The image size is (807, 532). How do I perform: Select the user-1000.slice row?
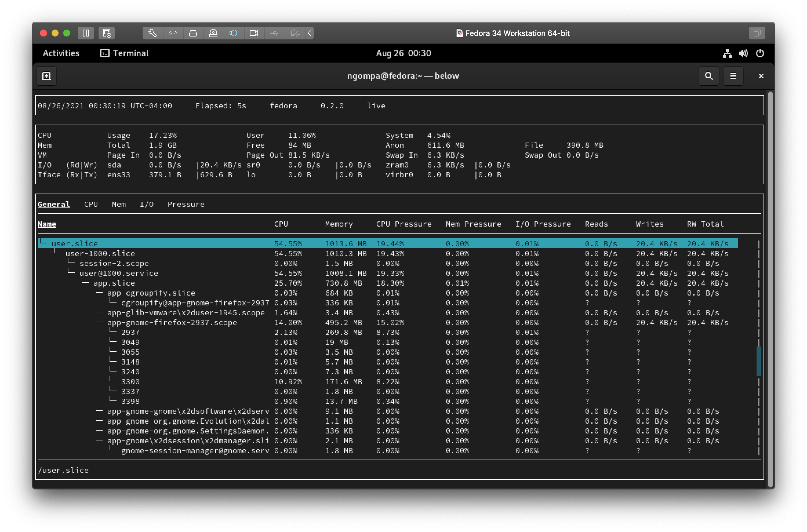[388, 254]
